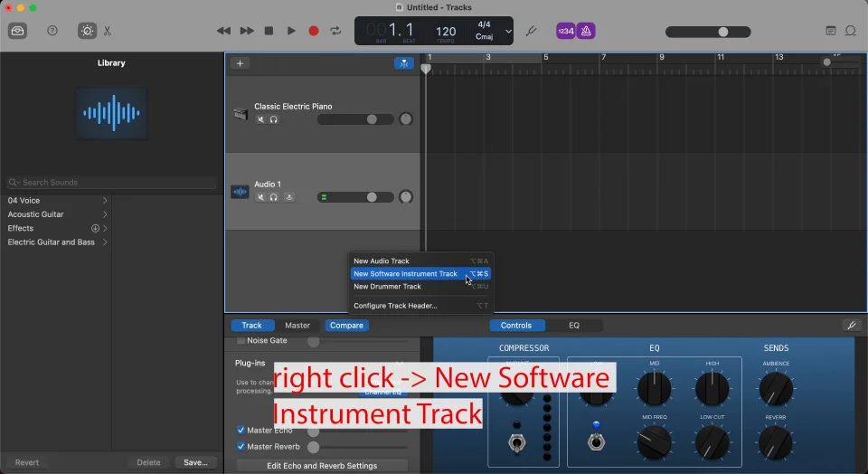Add a track with plus button
This screenshot has height=474, width=868.
coord(240,63)
